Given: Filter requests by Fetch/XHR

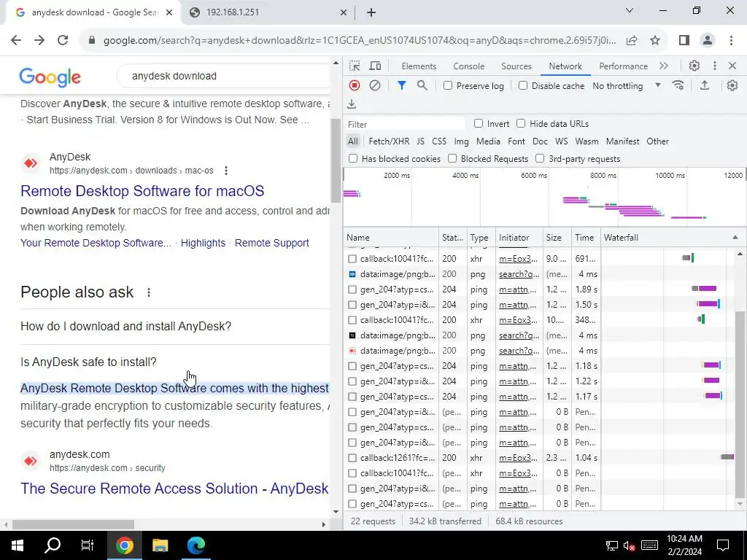Looking at the screenshot, I should pyautogui.click(x=389, y=141).
